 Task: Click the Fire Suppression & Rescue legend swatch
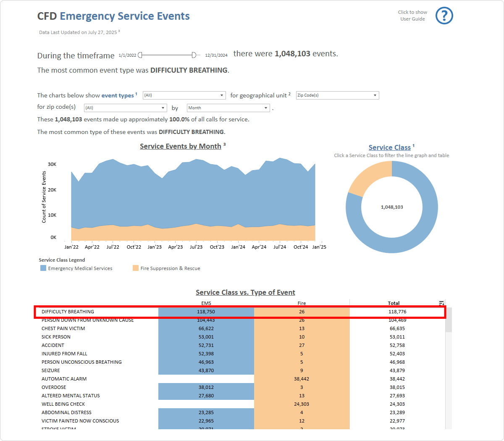point(136,268)
